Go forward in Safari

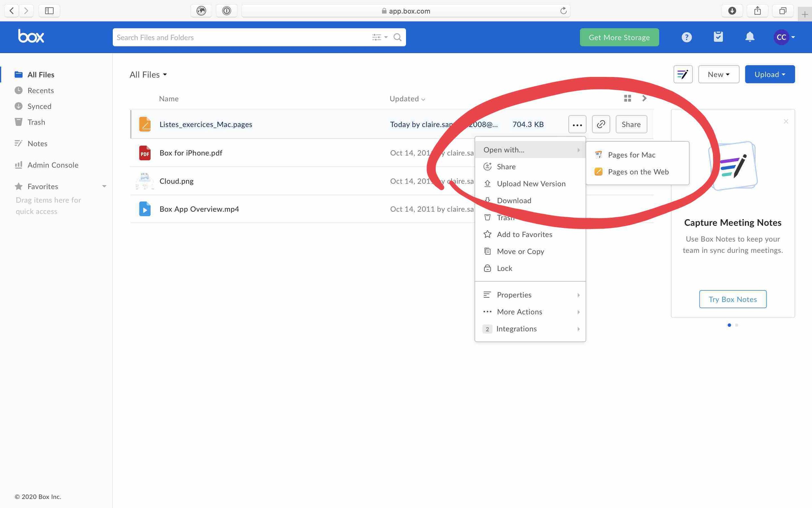click(26, 11)
